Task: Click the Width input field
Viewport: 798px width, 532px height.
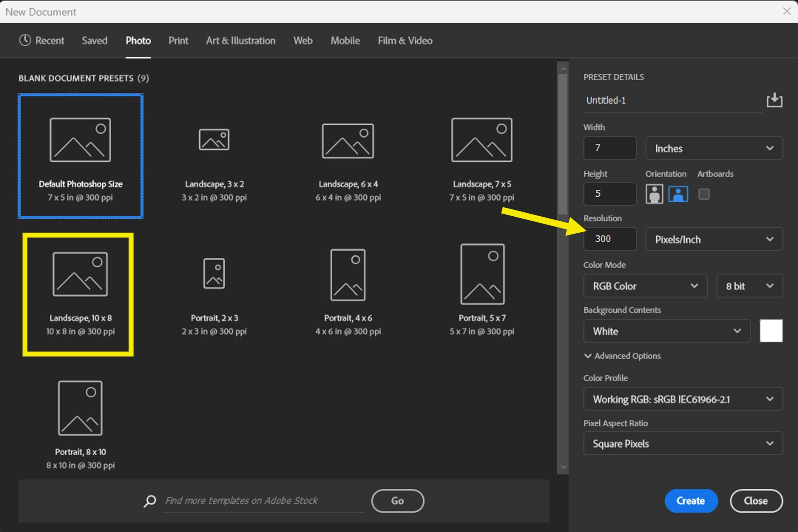Action: tap(609, 148)
